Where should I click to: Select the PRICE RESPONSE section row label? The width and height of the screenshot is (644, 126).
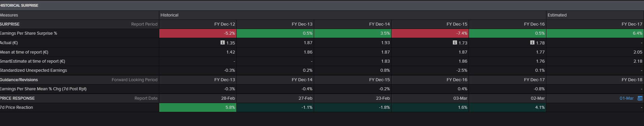17,98
